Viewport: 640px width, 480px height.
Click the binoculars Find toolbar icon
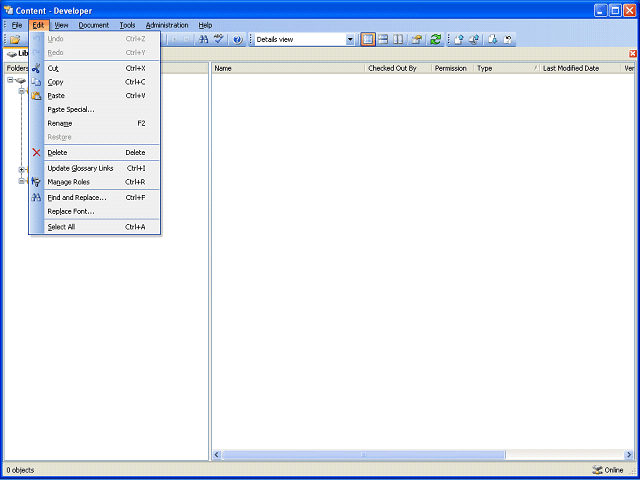pyautogui.click(x=203, y=40)
